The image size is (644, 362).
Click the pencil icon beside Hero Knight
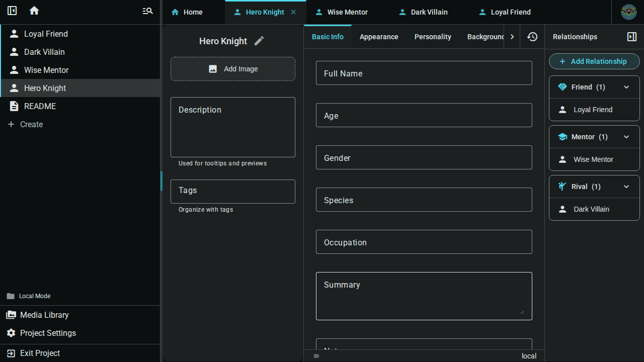[259, 41]
